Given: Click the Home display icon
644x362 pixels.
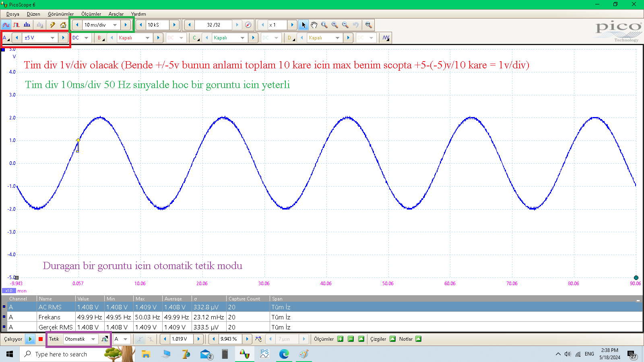Looking at the screenshot, I should click(63, 25).
